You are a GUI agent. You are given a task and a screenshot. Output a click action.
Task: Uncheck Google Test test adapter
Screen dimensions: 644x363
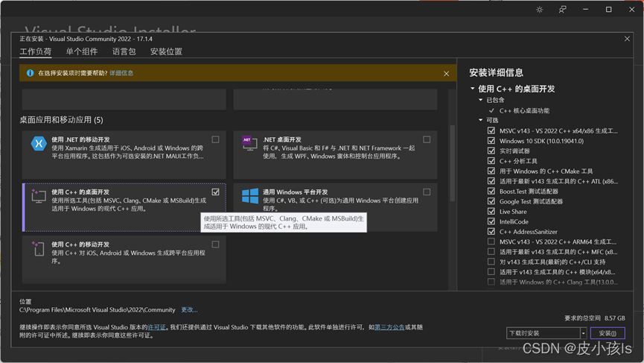491,201
